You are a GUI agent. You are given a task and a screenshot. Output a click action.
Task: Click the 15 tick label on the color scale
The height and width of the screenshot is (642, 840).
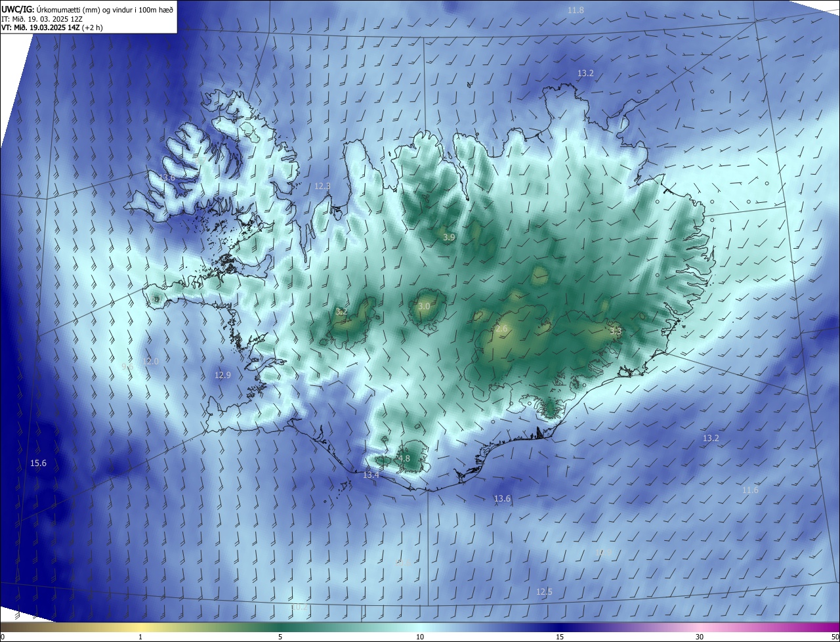(x=560, y=637)
